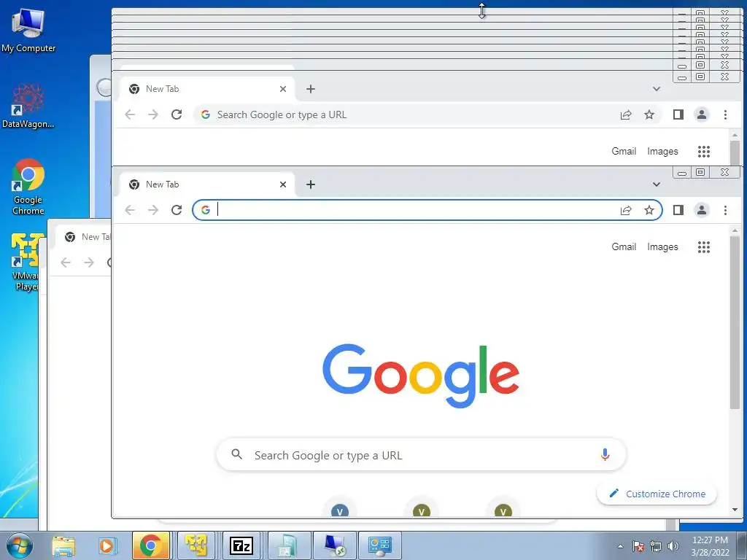Side panel icon in the second Chrome window

[678, 114]
